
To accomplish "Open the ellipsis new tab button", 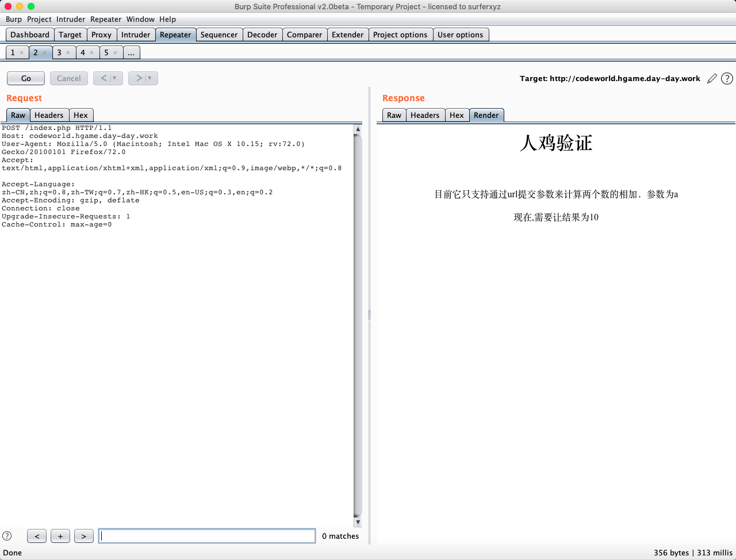I will 131,53.
